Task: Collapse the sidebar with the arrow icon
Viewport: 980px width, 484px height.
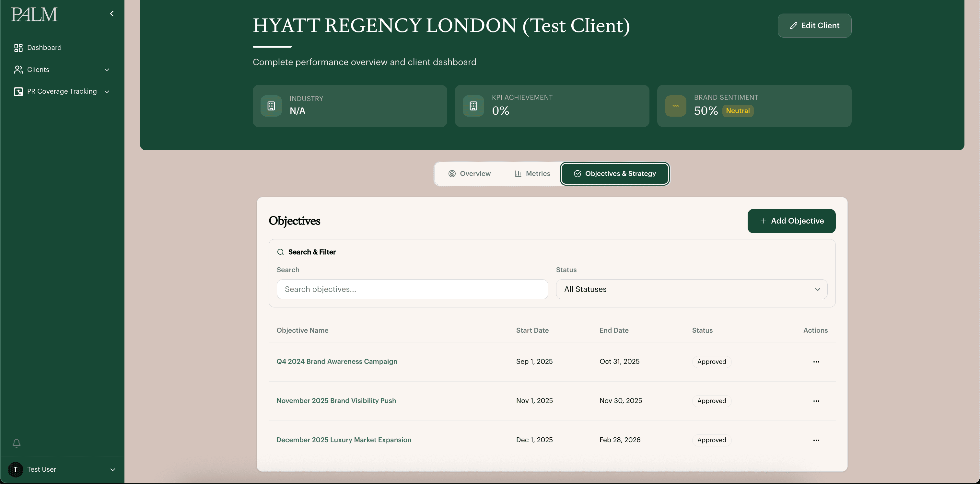Action: point(112,14)
